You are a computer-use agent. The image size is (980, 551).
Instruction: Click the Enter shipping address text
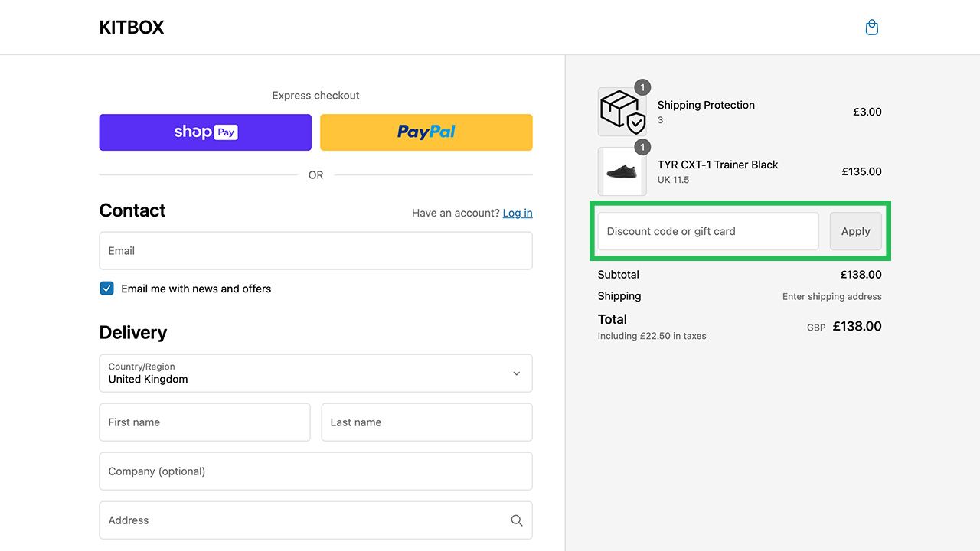[832, 297]
